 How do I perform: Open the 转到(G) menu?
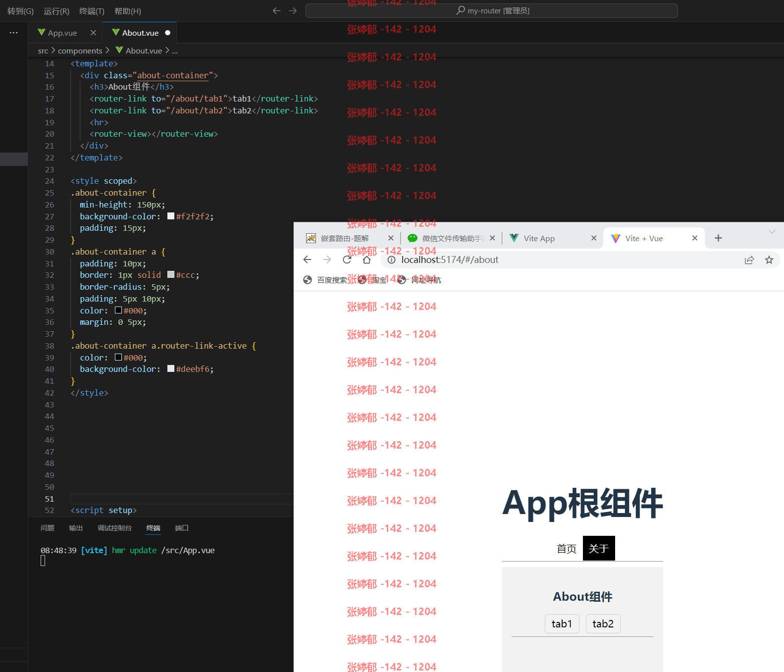click(x=20, y=11)
